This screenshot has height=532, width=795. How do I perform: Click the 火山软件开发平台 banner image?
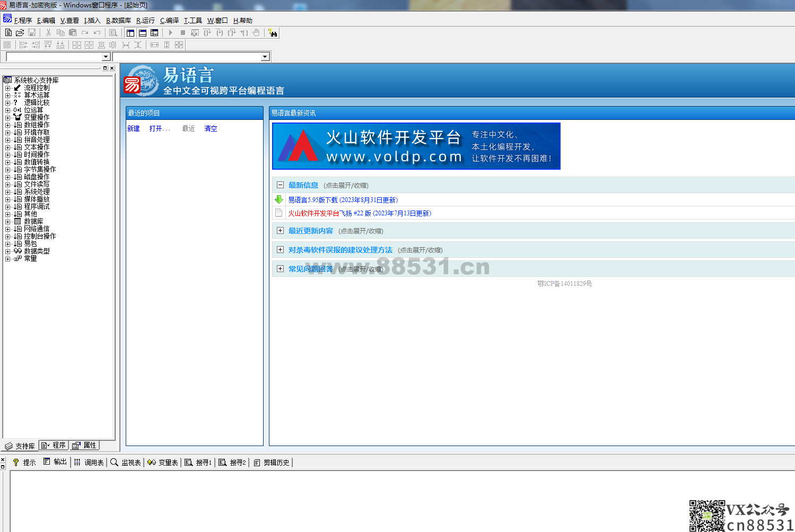point(416,146)
